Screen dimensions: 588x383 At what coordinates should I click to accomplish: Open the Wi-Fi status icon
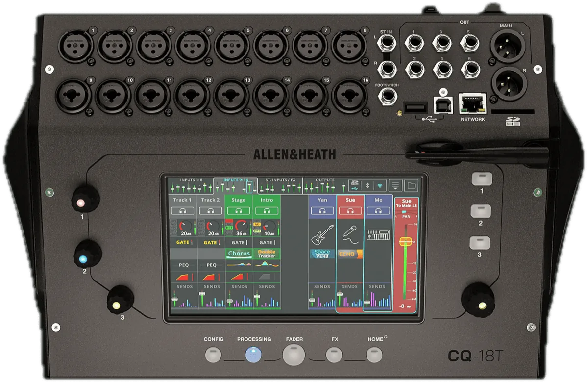[x=379, y=185]
